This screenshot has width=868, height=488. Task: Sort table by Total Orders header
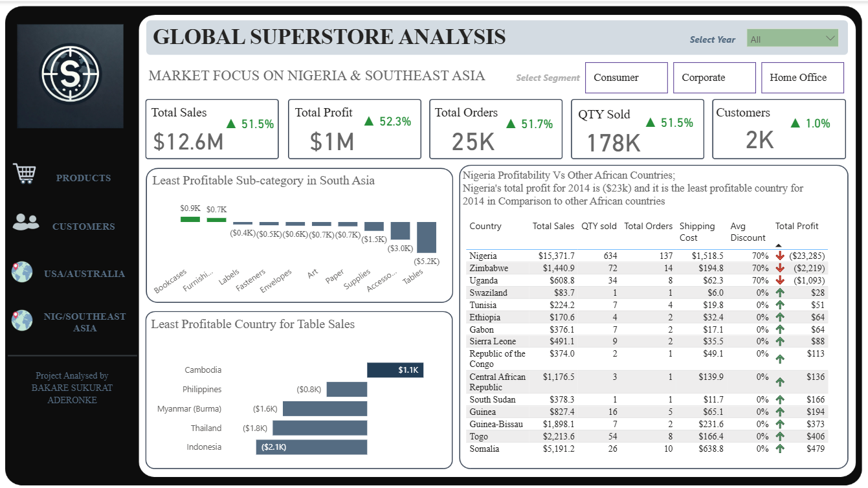pyautogui.click(x=649, y=226)
